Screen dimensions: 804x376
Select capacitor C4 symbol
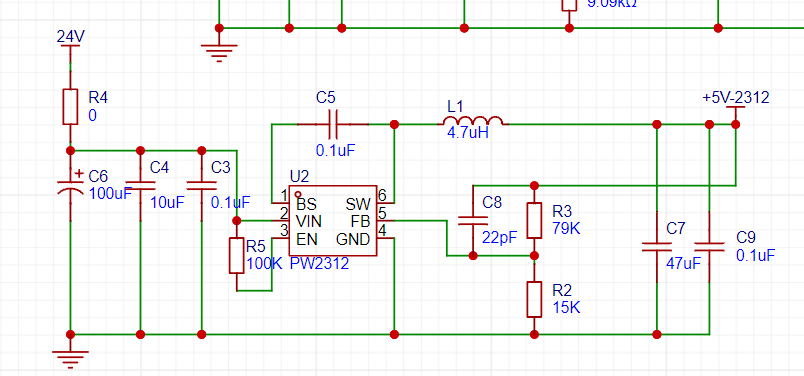140,186
